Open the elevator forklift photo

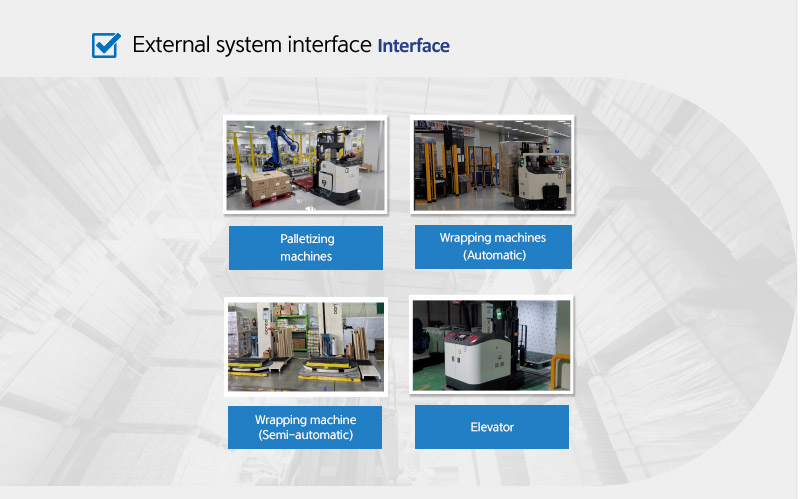click(491, 345)
